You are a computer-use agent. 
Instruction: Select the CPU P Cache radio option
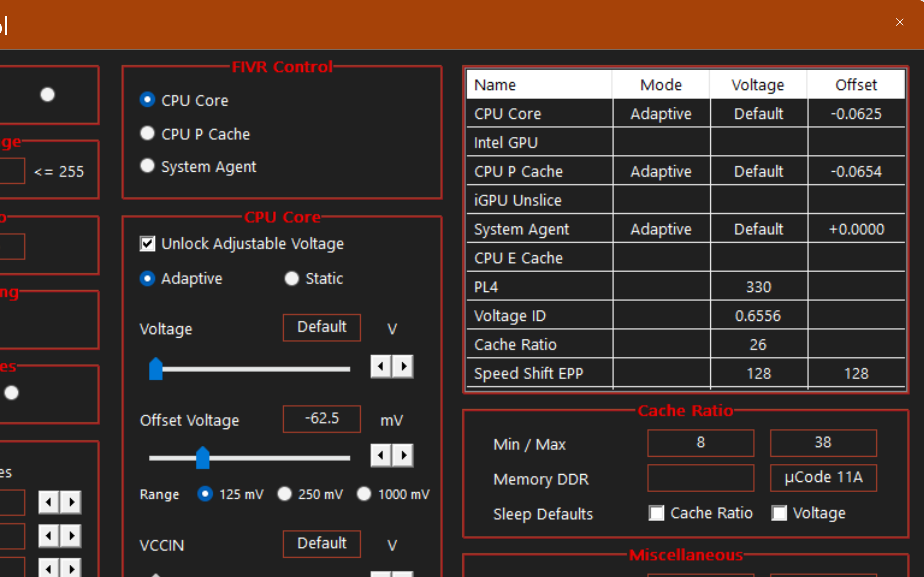(x=147, y=134)
